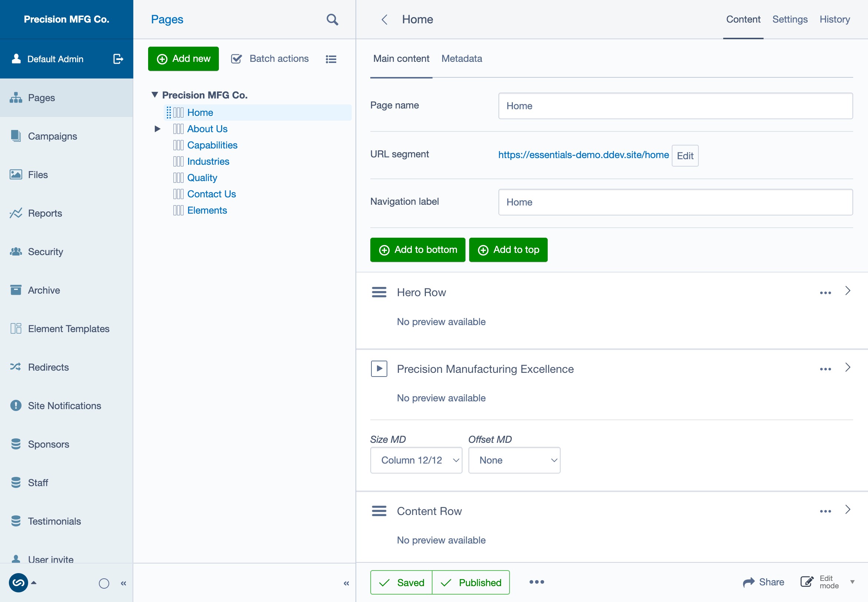Image resolution: width=868 pixels, height=602 pixels.
Task: Open the Size MD dropdown
Action: 416,460
